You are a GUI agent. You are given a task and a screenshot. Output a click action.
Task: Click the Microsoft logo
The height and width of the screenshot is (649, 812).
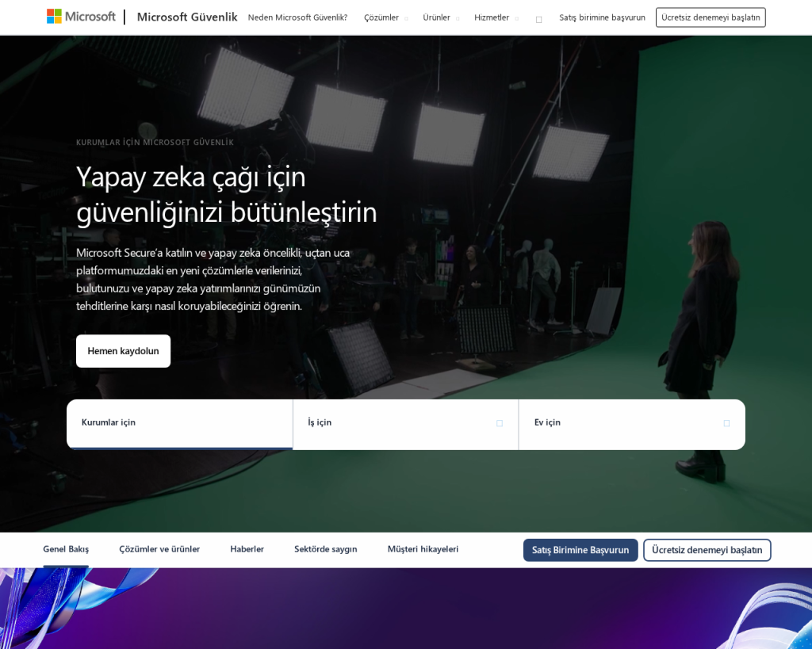point(82,17)
